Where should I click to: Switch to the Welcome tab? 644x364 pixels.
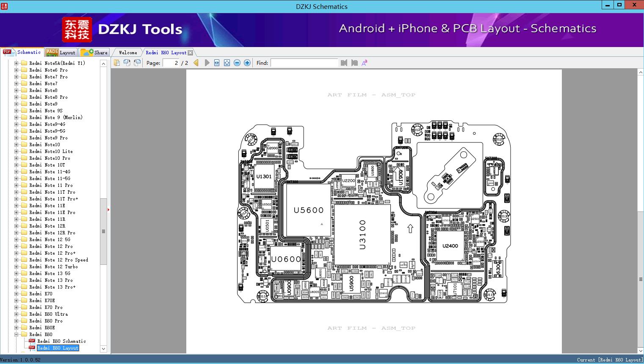pos(128,53)
